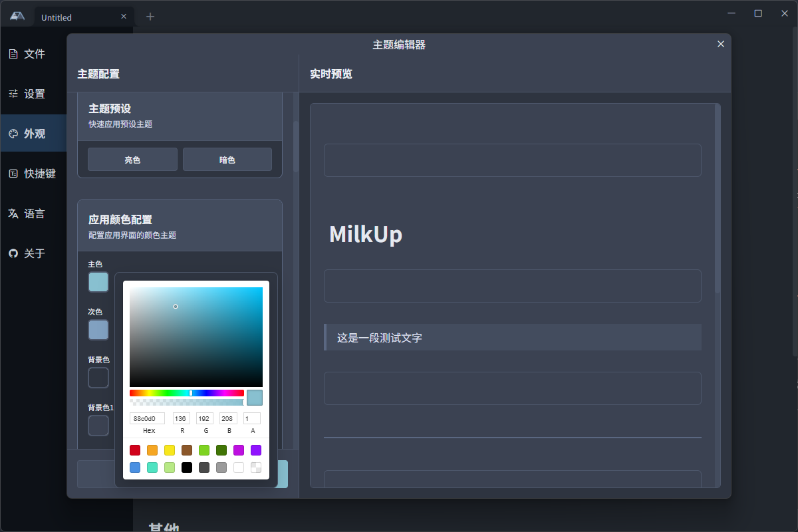
Task: Select the red preset color
Action: [134, 450]
